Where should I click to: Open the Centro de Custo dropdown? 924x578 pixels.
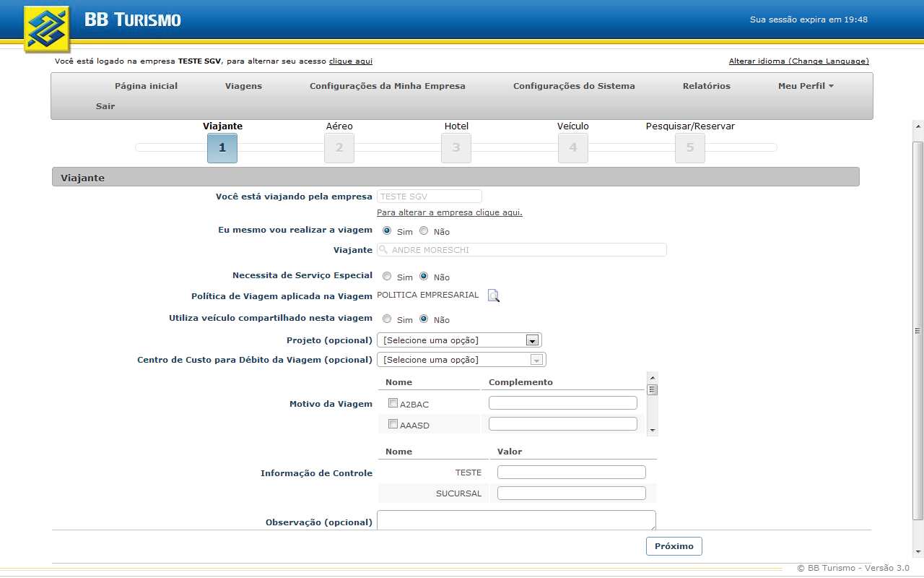pos(461,360)
